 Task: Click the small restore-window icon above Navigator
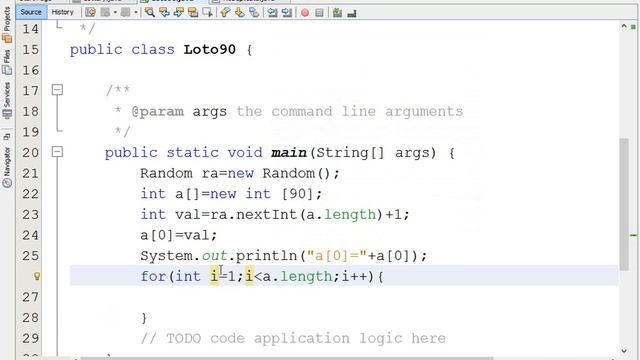(x=7, y=136)
